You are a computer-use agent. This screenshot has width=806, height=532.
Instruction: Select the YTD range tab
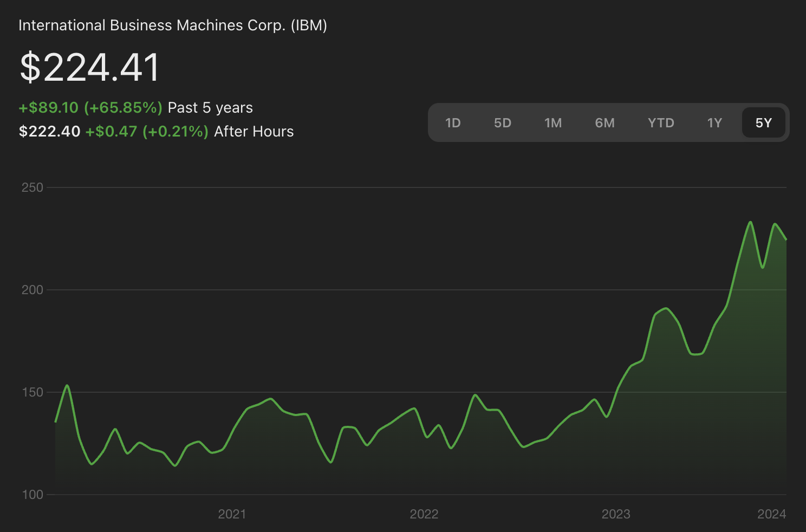pyautogui.click(x=661, y=123)
